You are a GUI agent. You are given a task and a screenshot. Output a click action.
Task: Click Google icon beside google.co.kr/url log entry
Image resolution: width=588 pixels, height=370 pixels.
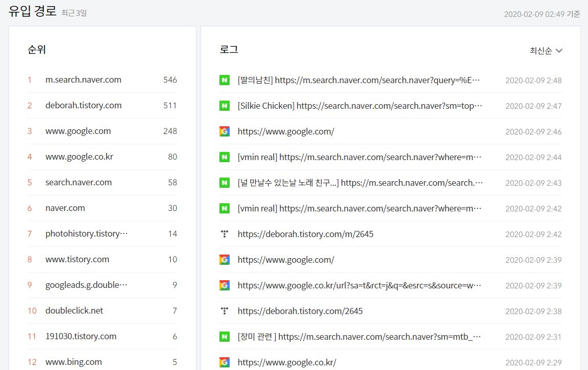click(224, 285)
